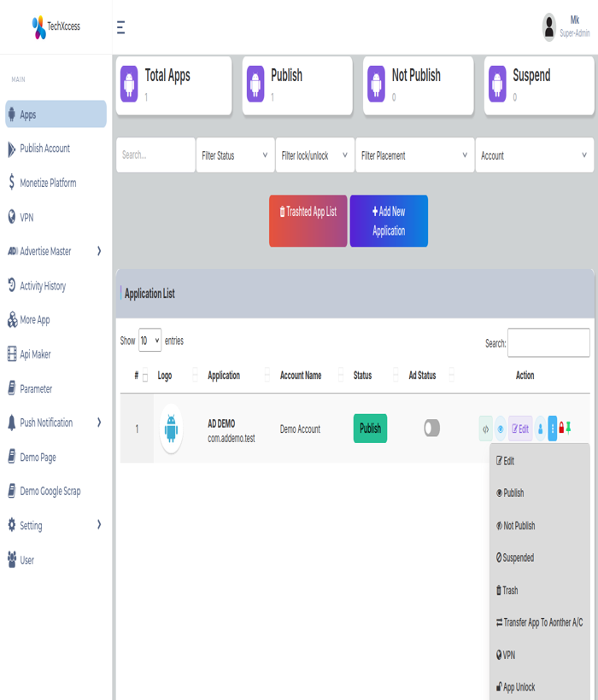The width and height of the screenshot is (598, 700).
Task: Click the Application List heading
Action: (x=149, y=294)
